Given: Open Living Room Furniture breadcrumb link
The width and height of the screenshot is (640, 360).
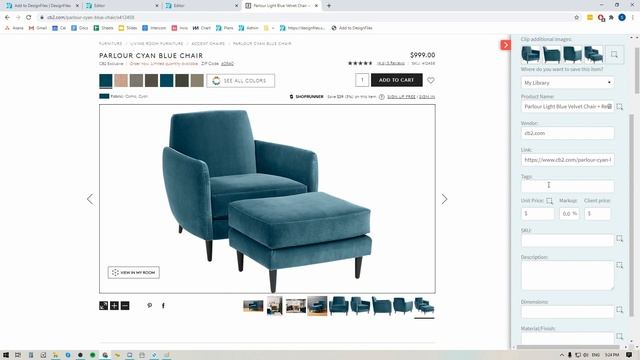Looking at the screenshot, I should [x=157, y=44].
